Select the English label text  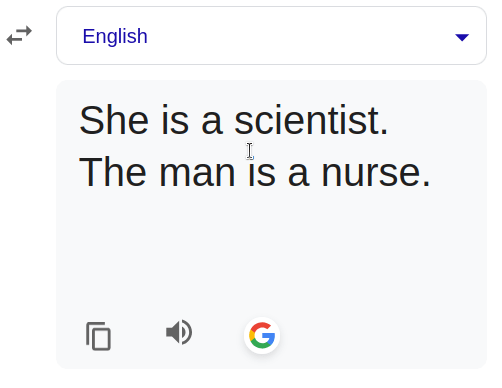115,36
